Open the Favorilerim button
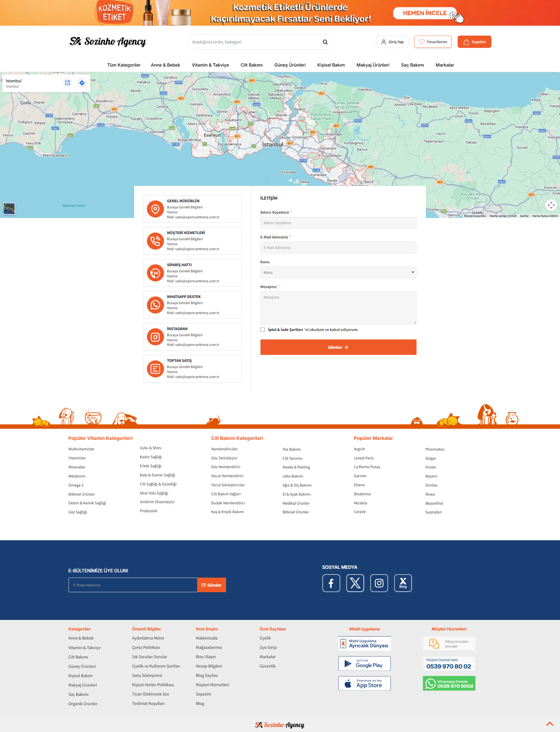Viewport: 560px width, 732px height. [433, 42]
